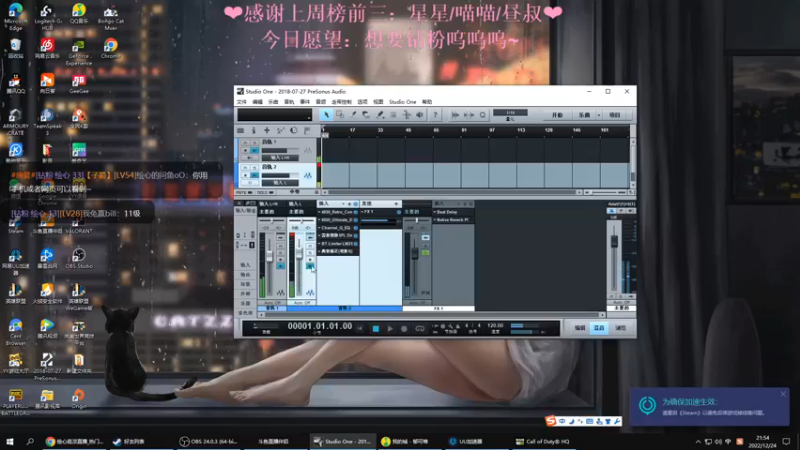The width and height of the screenshot is (800, 450).
Task: Select the Range tool in toolbar
Action: pyautogui.click(x=340, y=115)
